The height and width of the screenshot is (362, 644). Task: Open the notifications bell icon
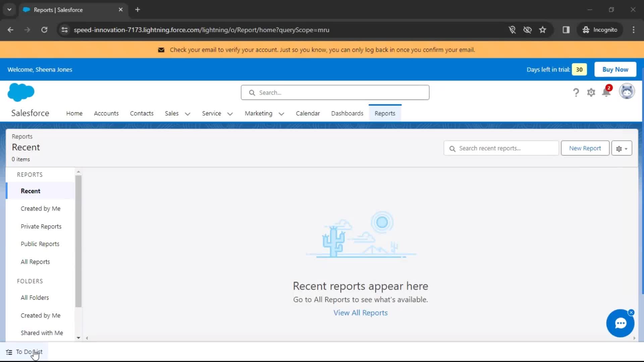[607, 92]
